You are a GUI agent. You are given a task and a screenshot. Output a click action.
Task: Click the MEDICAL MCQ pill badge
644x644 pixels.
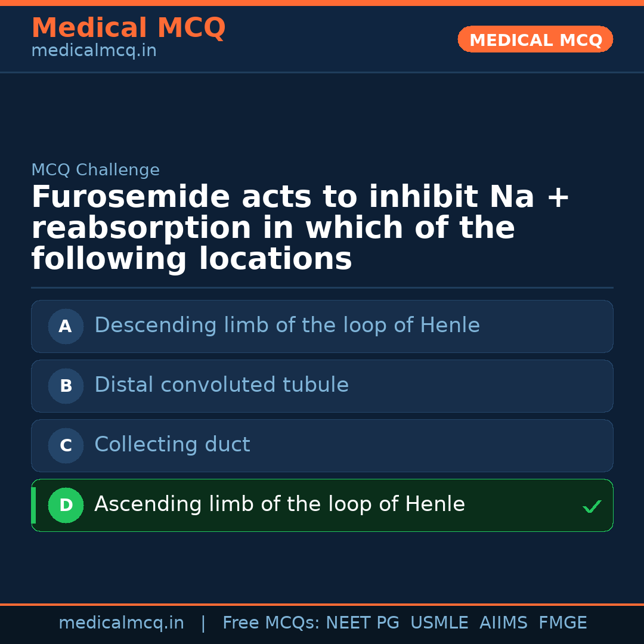tap(535, 39)
